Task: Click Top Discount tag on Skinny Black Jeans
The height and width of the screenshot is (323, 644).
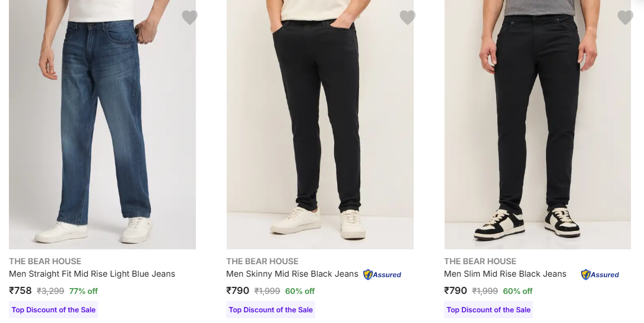Action: coord(271,309)
